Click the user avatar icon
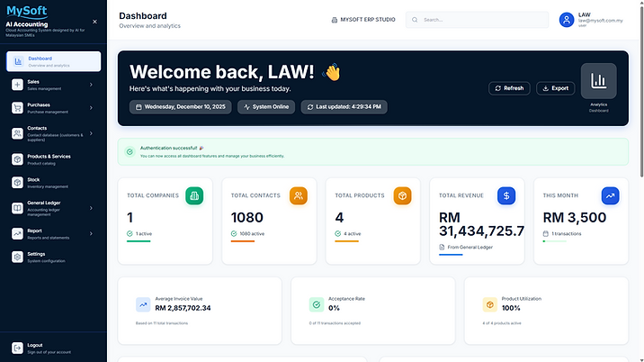Screen dimensions: 644x362 pyautogui.click(x=567, y=20)
